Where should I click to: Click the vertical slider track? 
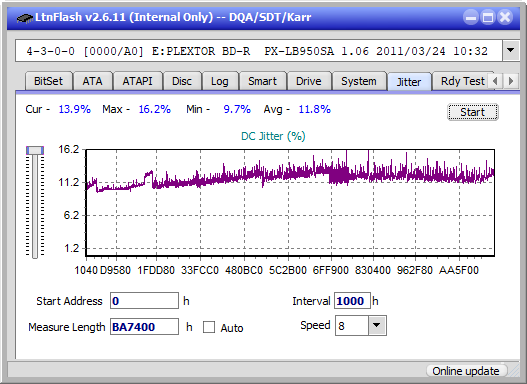coord(35,207)
